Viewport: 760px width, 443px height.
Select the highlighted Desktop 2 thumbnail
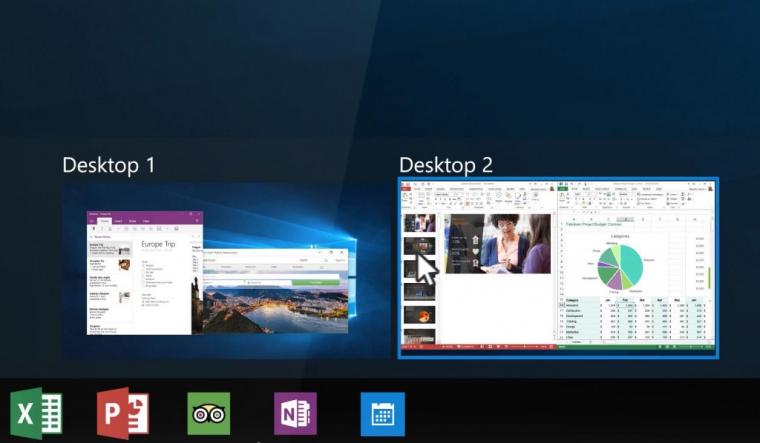click(557, 267)
